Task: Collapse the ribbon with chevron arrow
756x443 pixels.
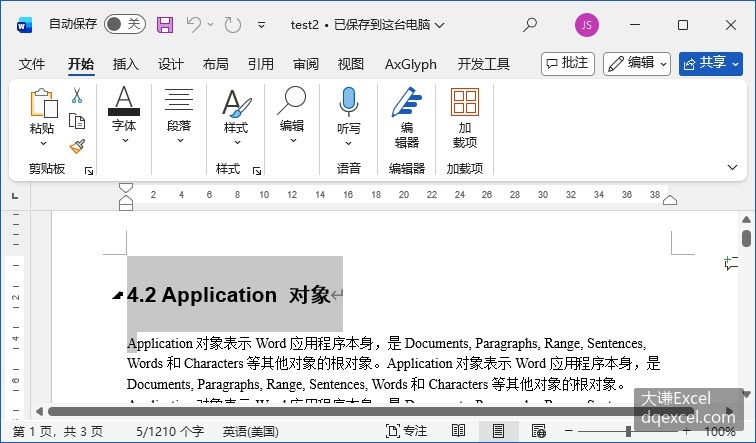Action: (732, 167)
